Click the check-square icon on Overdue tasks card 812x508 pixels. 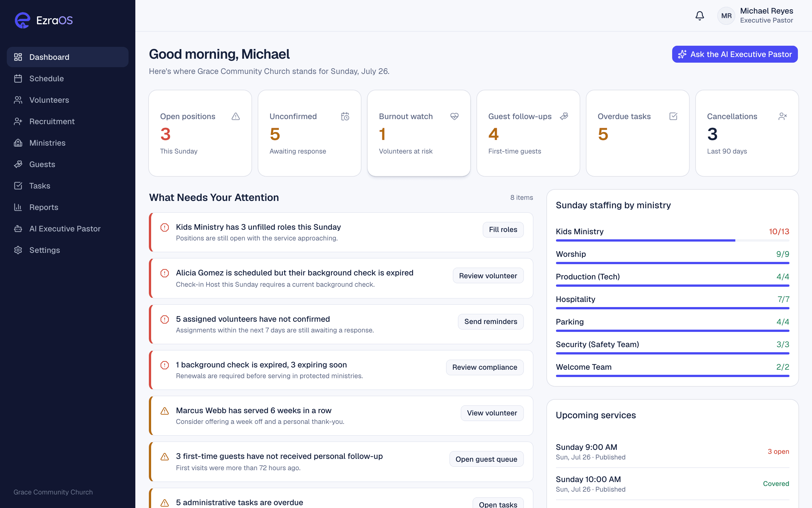pos(673,116)
